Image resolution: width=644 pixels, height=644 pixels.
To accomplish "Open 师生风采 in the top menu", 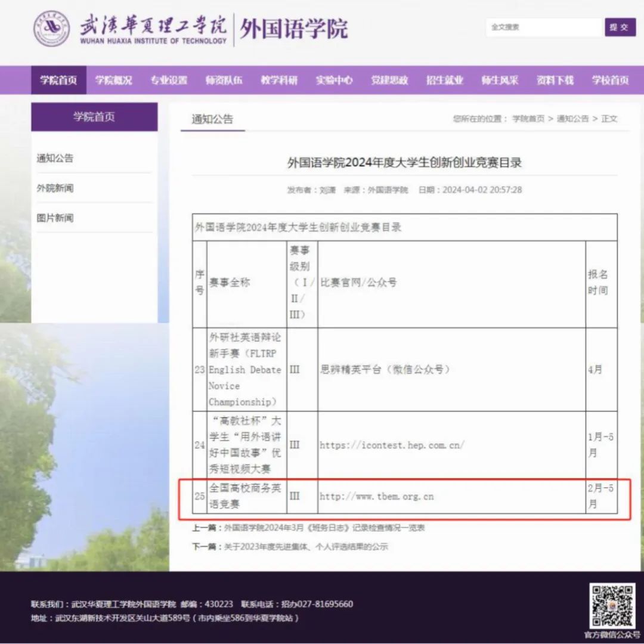I will tap(500, 80).
